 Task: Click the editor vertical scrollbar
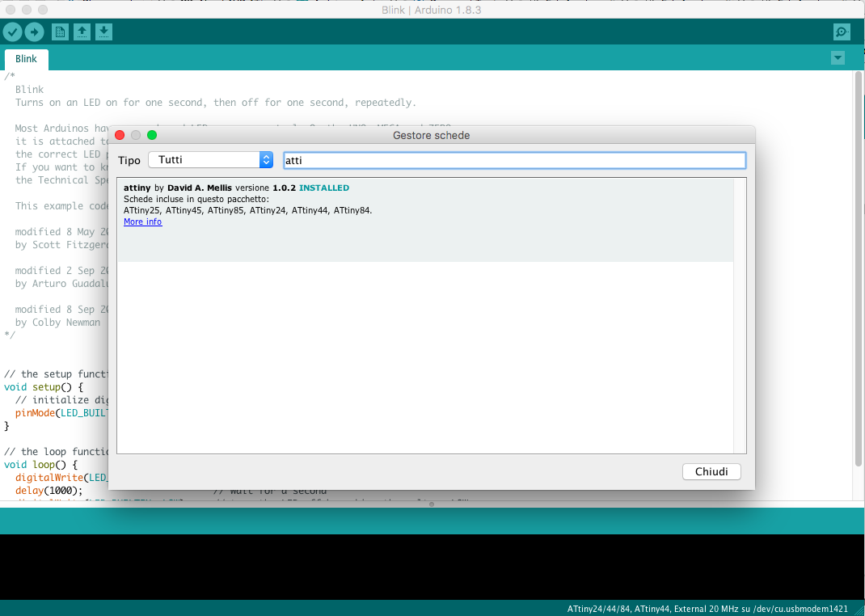(859, 270)
